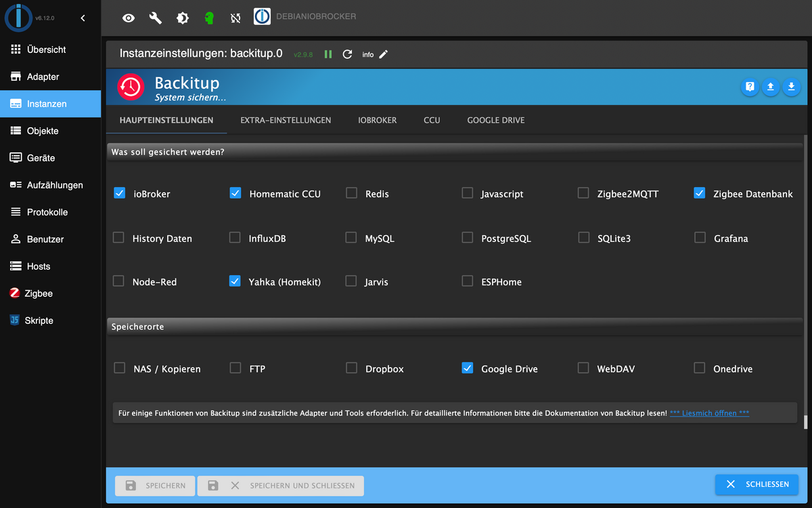Screen dimensions: 812x508
Task: Enable the History Daten checkbox
Action: [x=118, y=238]
